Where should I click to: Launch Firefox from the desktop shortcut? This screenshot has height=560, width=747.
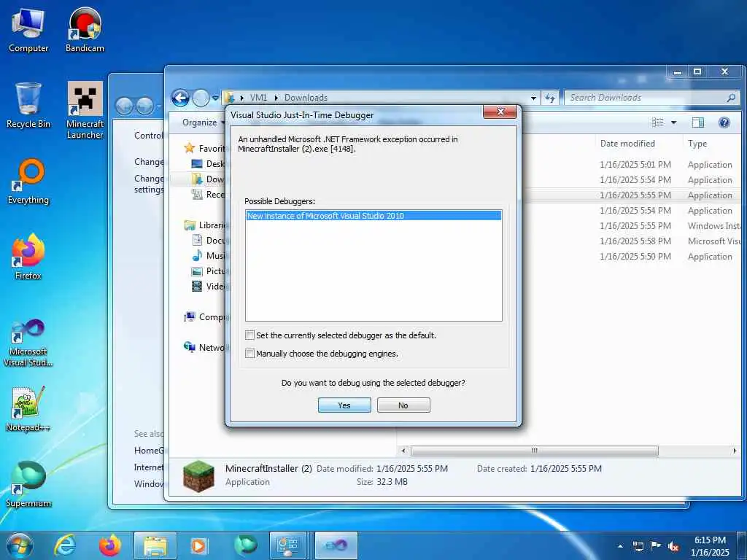28,257
